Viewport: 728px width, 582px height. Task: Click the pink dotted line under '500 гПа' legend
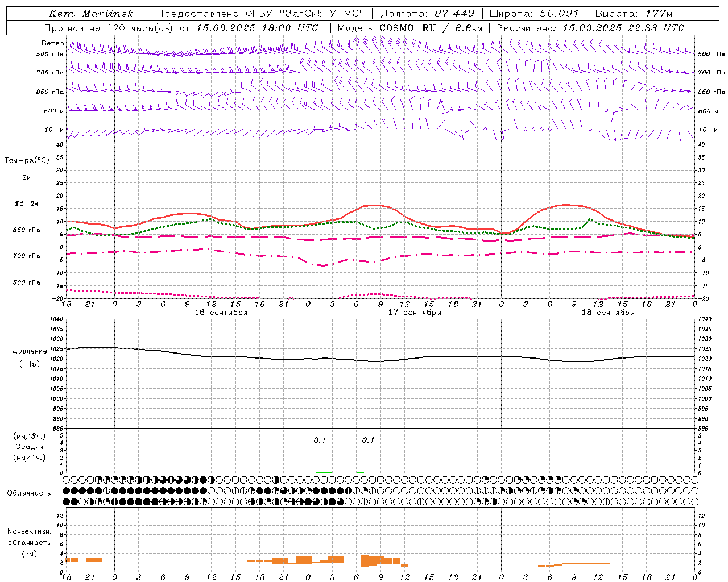(x=26, y=289)
